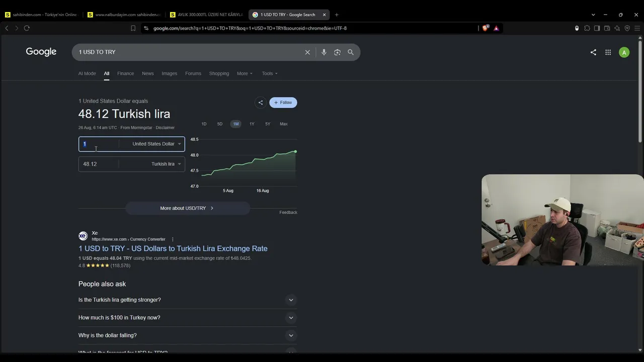Bookmark this page

[x=133, y=28]
